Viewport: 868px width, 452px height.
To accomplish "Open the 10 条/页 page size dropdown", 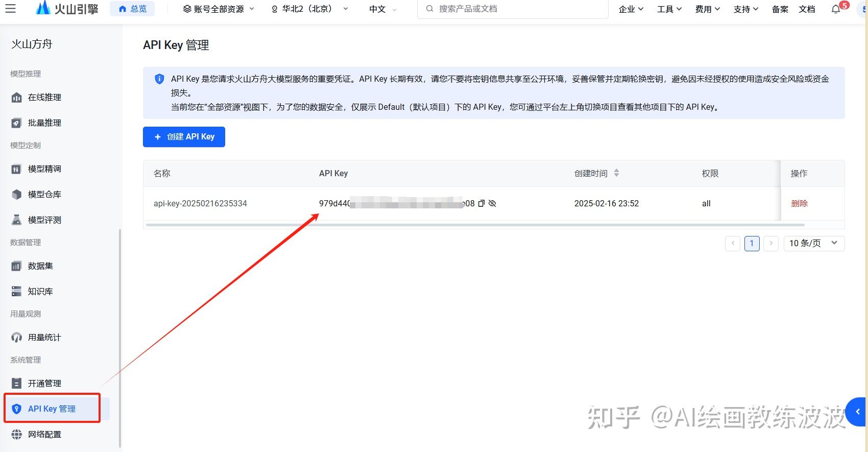I will coord(814,243).
